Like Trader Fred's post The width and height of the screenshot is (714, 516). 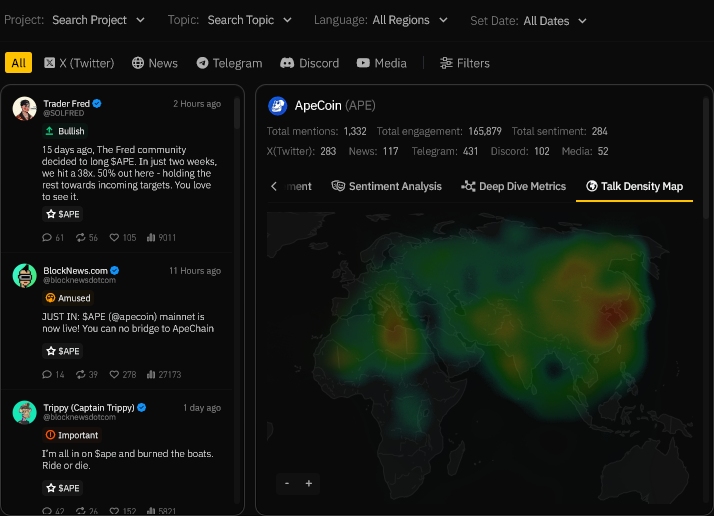point(123,237)
